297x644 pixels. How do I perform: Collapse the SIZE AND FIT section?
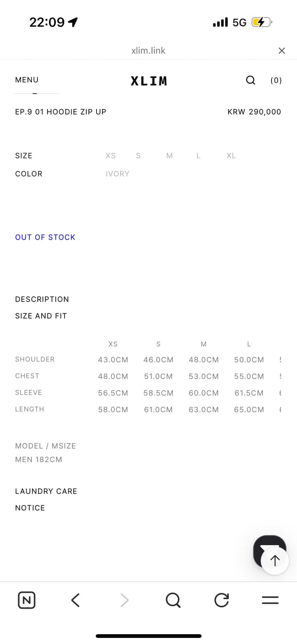click(x=41, y=316)
